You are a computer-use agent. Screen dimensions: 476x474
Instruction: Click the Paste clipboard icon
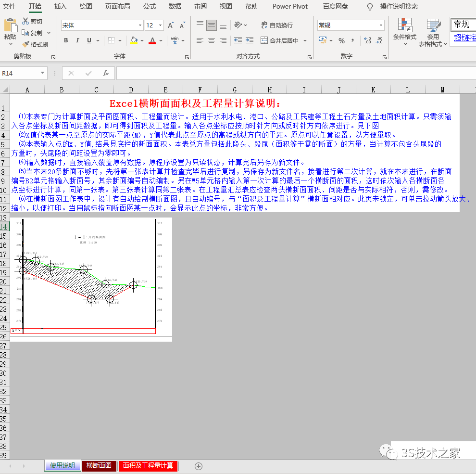tap(10, 26)
